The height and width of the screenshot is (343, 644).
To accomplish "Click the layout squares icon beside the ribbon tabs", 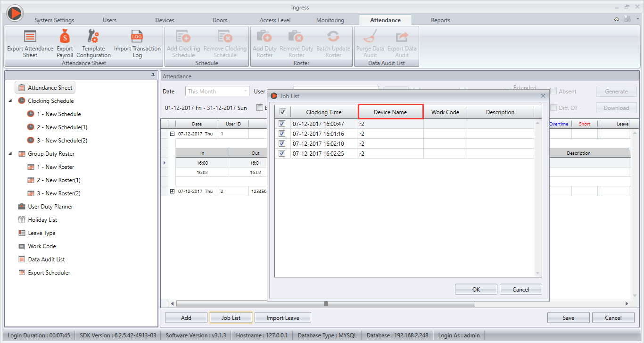I will point(627,19).
